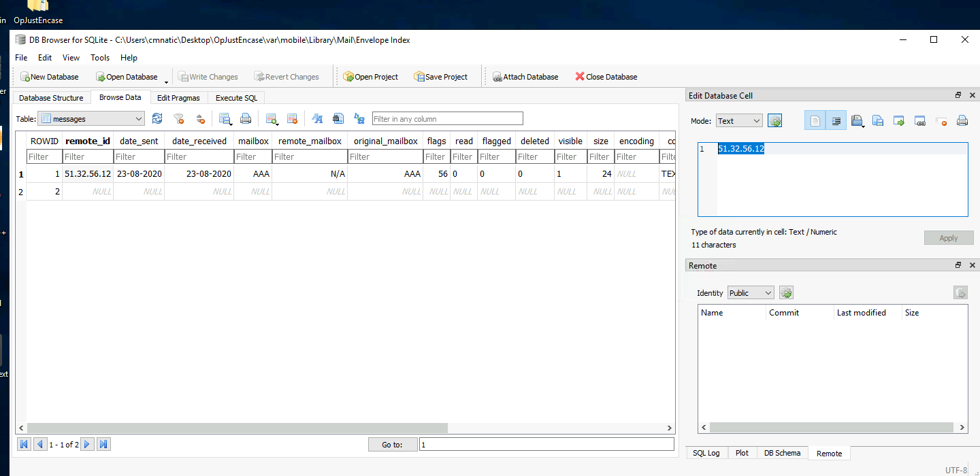Image resolution: width=980 pixels, height=476 pixels.
Task: Go to first record navigation button
Action: (x=24, y=445)
